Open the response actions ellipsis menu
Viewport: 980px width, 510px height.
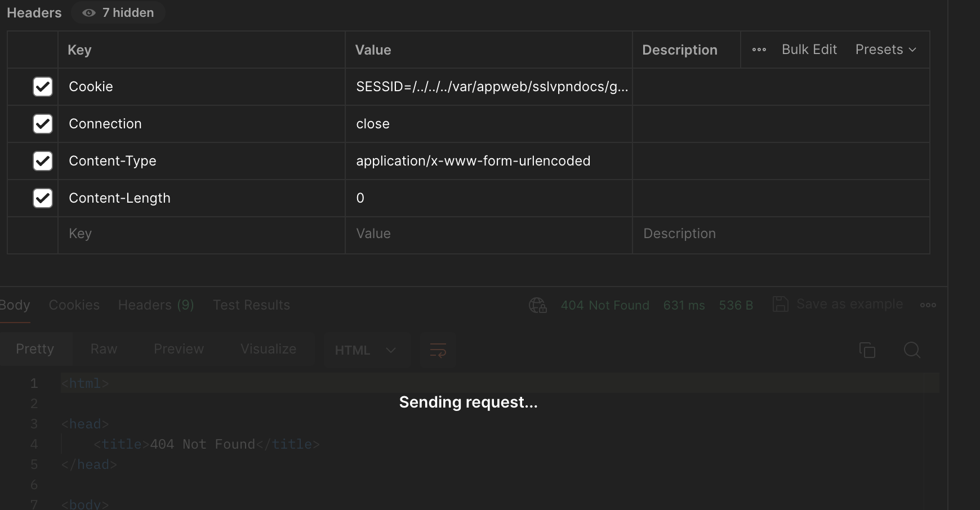click(x=928, y=305)
